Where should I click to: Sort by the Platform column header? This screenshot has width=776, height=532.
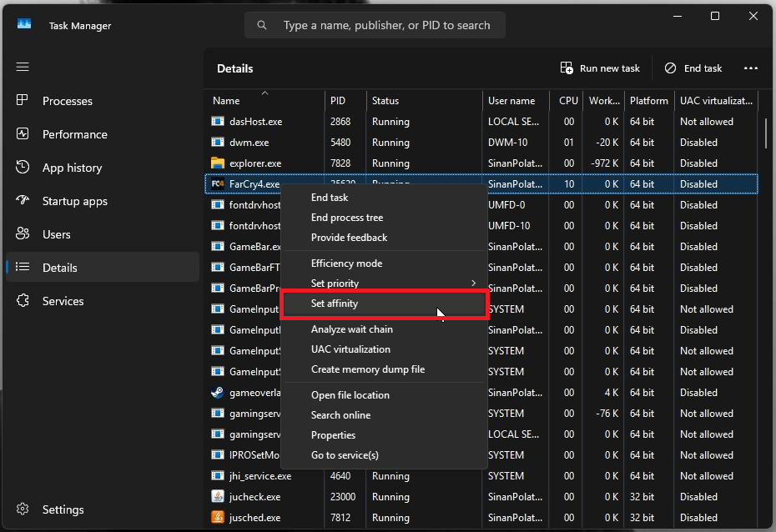coord(649,100)
